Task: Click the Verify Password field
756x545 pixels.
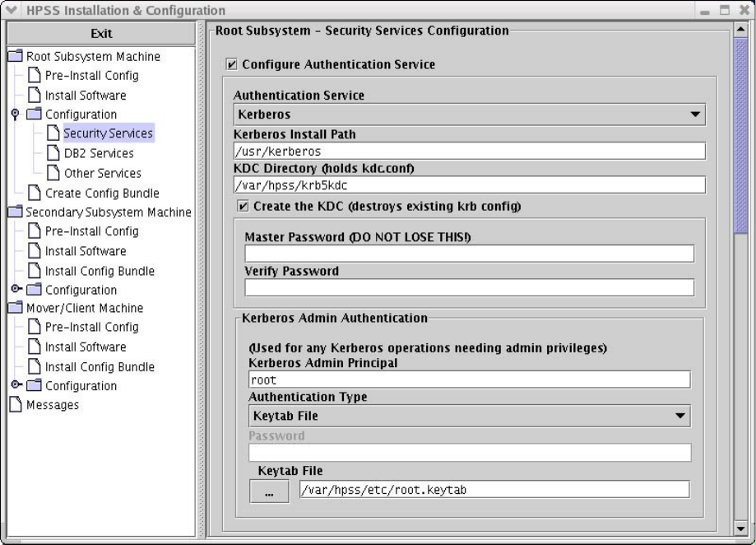Action: [469, 287]
